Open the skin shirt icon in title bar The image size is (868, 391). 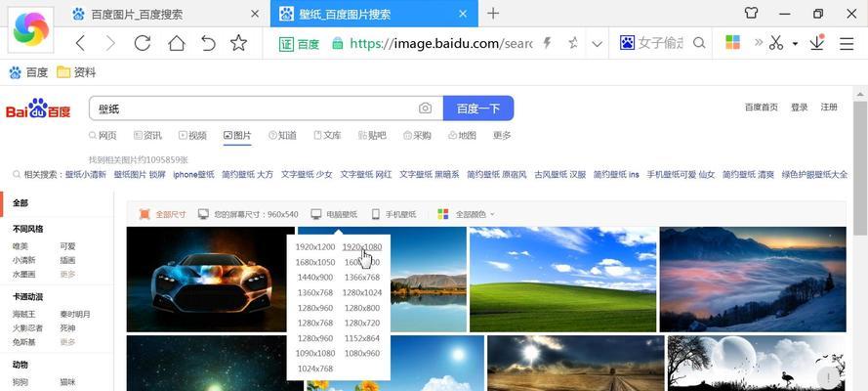[x=751, y=14]
